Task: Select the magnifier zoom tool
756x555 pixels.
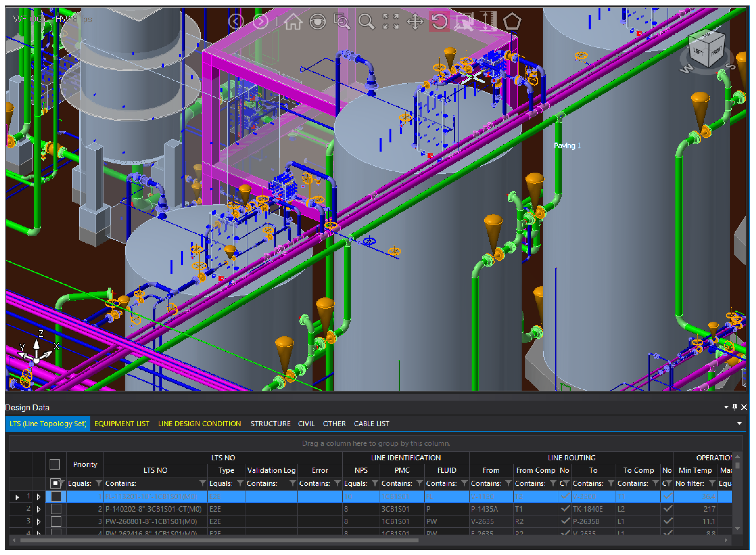Action: tap(366, 22)
